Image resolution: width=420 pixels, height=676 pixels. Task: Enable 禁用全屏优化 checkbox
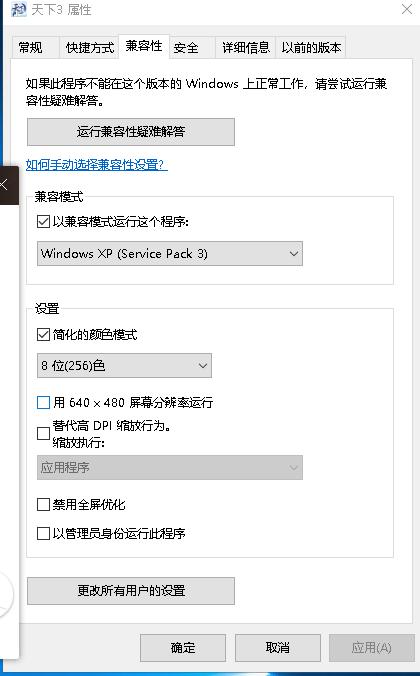pos(43,504)
